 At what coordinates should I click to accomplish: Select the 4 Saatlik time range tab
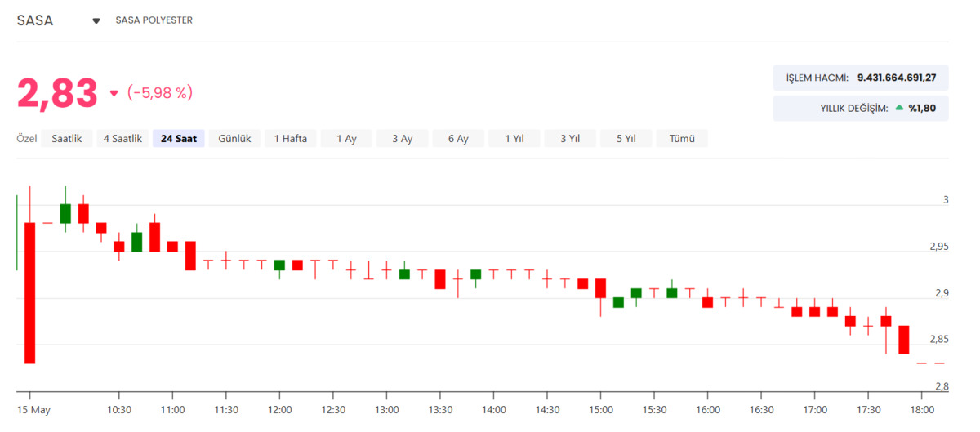(x=122, y=139)
